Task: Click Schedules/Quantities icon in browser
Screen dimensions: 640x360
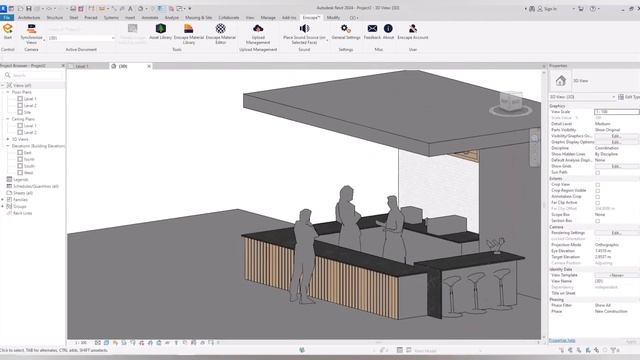Action: [x=9, y=186]
